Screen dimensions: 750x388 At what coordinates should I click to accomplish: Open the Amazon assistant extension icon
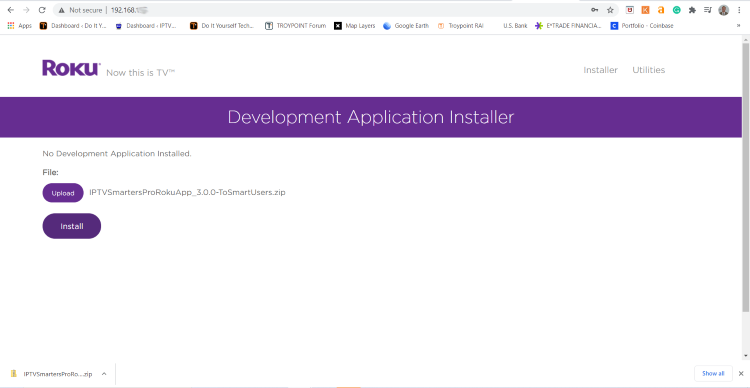pyautogui.click(x=661, y=10)
